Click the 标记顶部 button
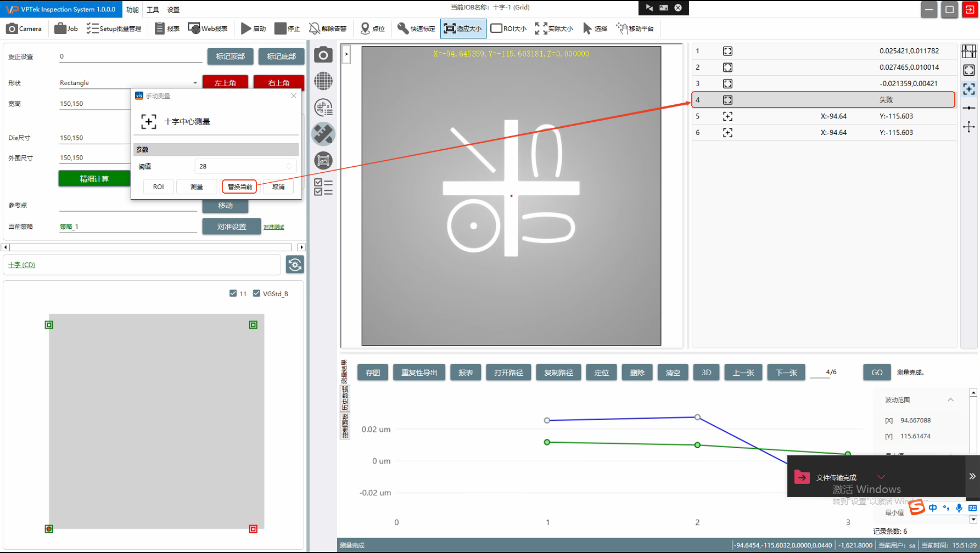Image resolution: width=980 pixels, height=553 pixels. tap(231, 57)
